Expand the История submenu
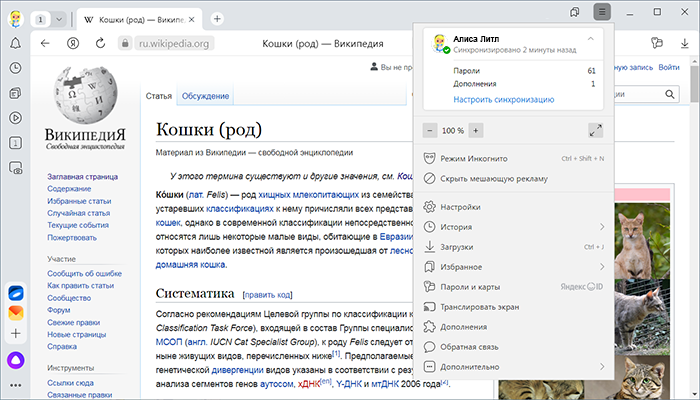 coord(602,227)
